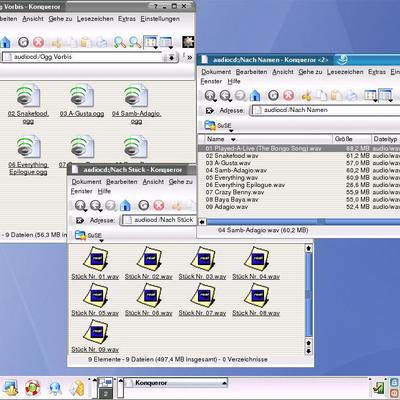Open the SuSE bookmark folder in Nach Stück window
The image size is (400, 400).
pos(88,235)
